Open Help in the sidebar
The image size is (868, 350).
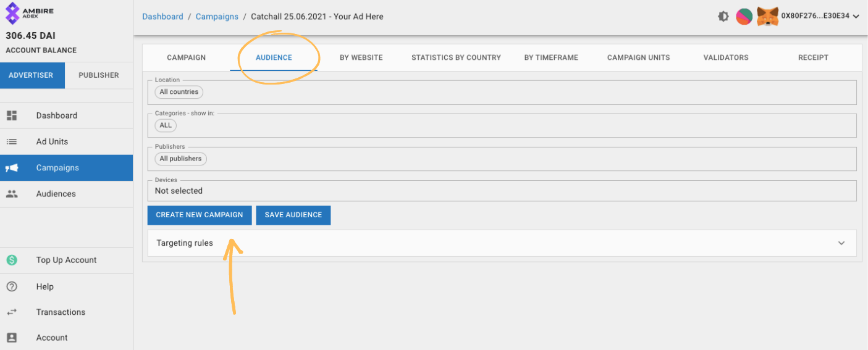tap(66, 286)
